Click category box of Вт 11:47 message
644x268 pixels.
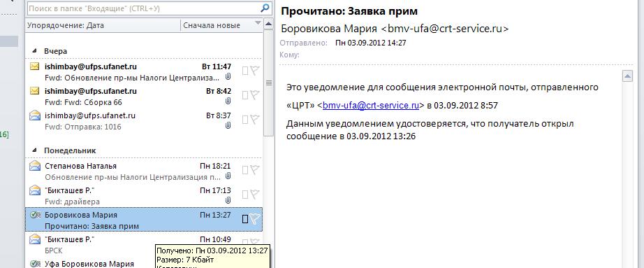tap(244, 71)
